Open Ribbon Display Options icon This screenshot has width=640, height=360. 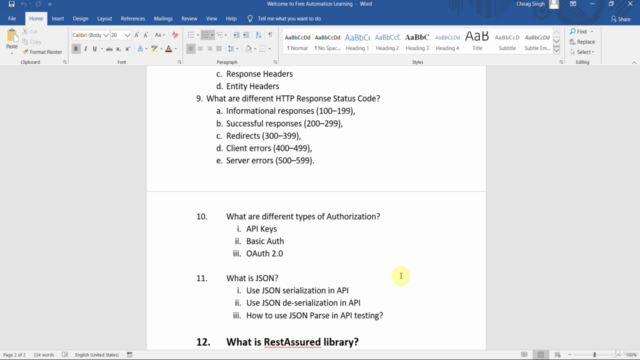click(573, 4)
